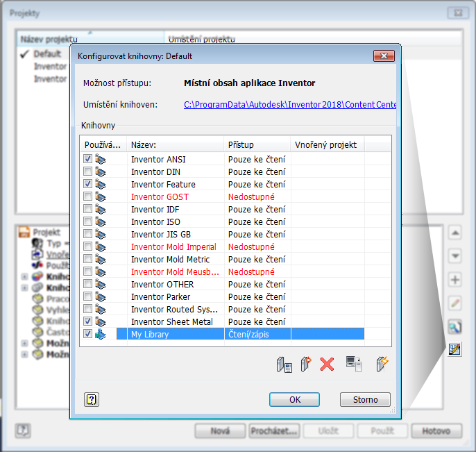Select the Inventor Routed Sys... row name
Screen dimensions: 476x452
(x=174, y=309)
